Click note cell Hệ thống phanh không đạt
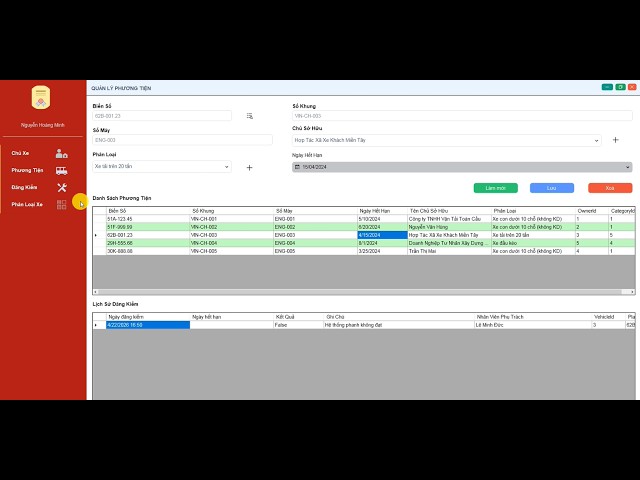 [399, 325]
